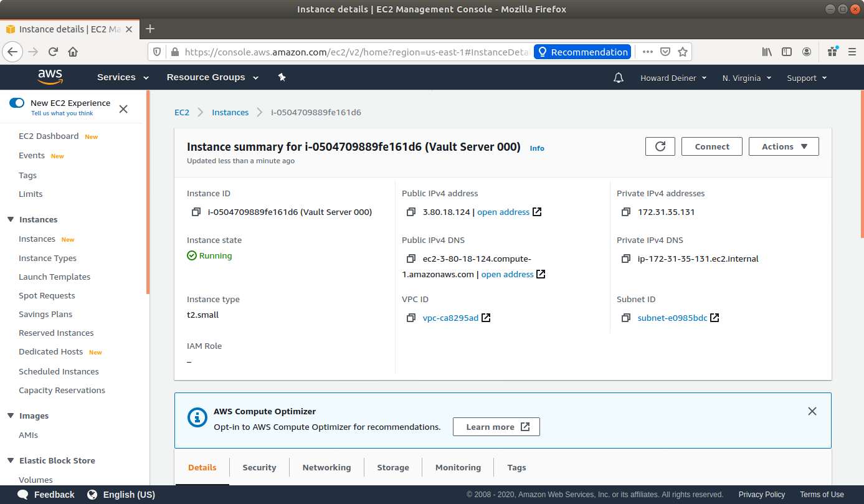
Task: Click the Feedback button in footer
Action: pyautogui.click(x=46, y=495)
